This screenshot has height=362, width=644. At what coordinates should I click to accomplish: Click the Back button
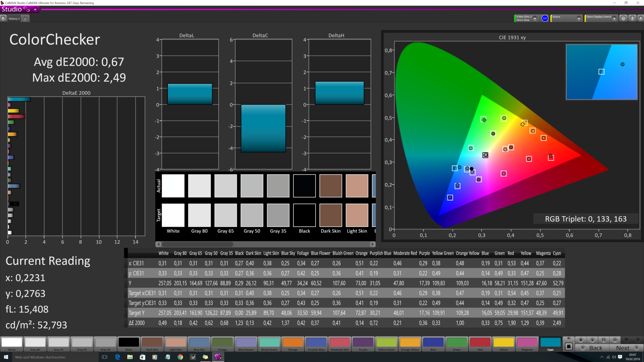click(592, 348)
